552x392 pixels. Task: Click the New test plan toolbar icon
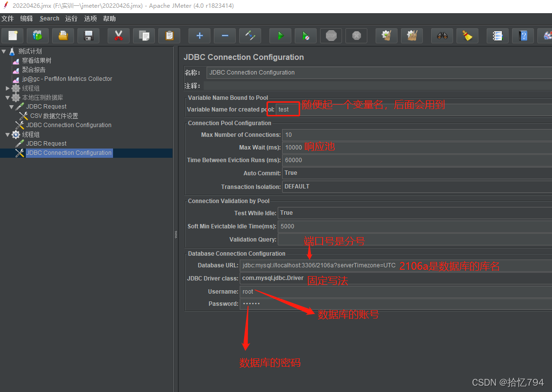(x=13, y=36)
